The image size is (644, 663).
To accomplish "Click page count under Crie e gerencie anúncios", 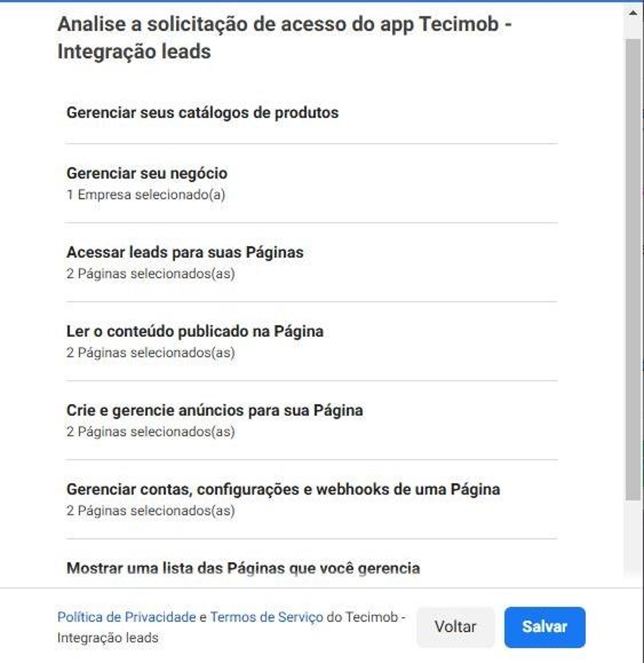I will click(x=150, y=431).
